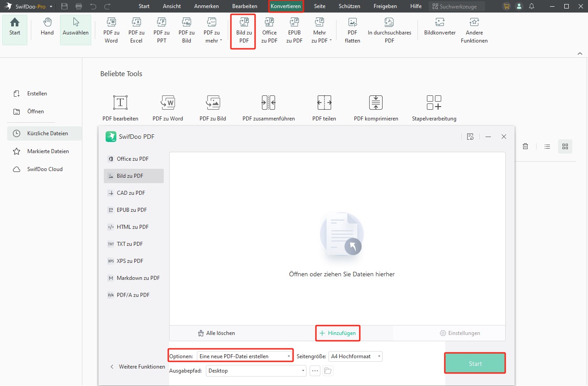Select Office zu PDF in dialog list

click(133, 159)
